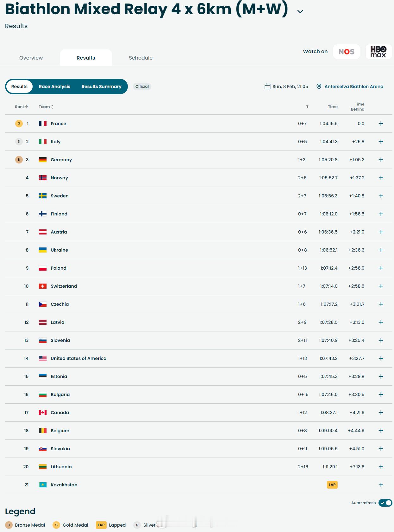Open the Overview tab
Image resolution: width=394 pixels, height=532 pixels.
(31, 58)
